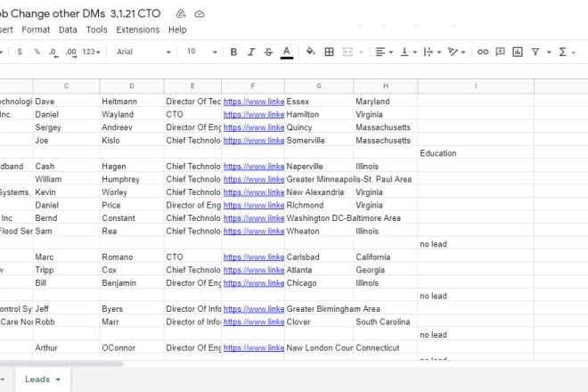Open LinkedIn link in Cash Hagen row
This screenshot has width=588, height=392.
click(x=254, y=167)
